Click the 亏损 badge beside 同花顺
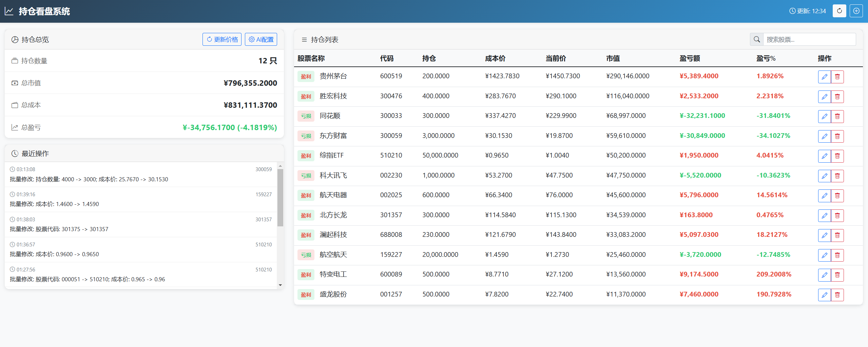 coord(306,116)
